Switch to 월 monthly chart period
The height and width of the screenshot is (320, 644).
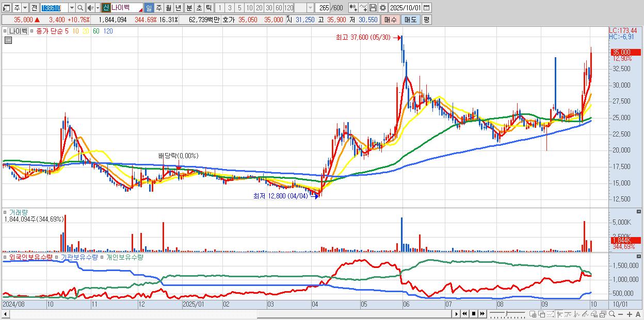pyautogui.click(x=168, y=8)
